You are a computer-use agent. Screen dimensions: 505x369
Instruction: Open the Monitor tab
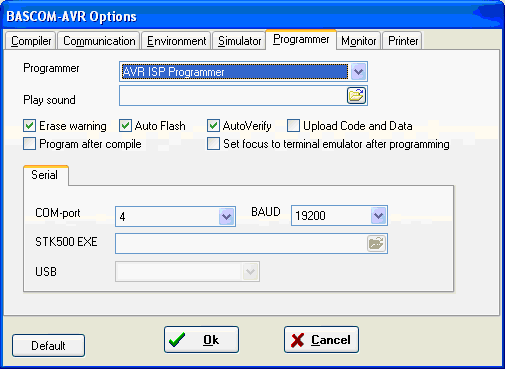(358, 41)
